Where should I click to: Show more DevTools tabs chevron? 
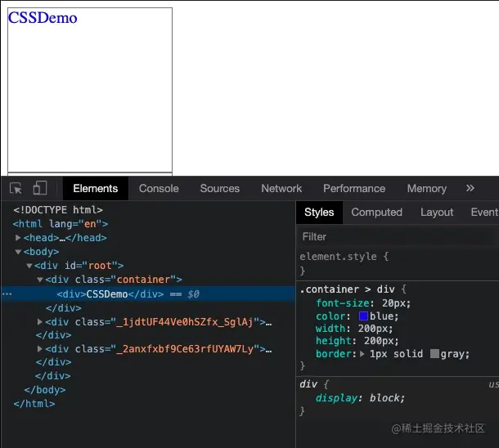pyautogui.click(x=470, y=188)
